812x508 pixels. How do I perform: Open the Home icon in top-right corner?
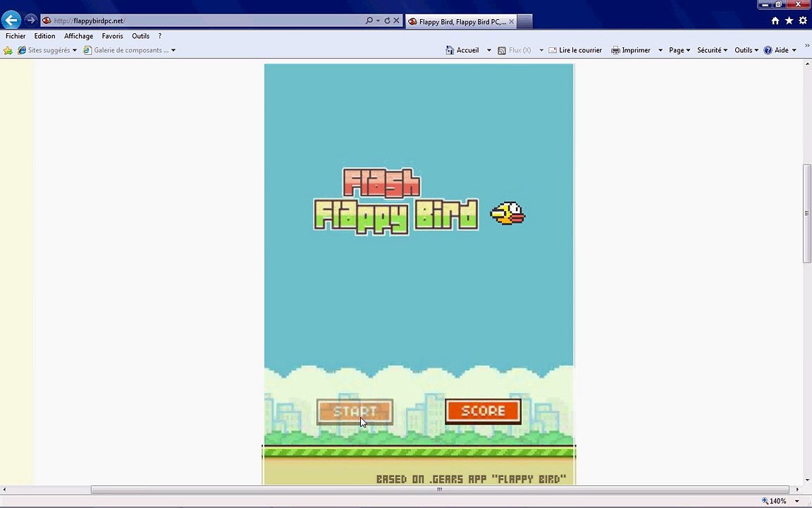coord(775,20)
